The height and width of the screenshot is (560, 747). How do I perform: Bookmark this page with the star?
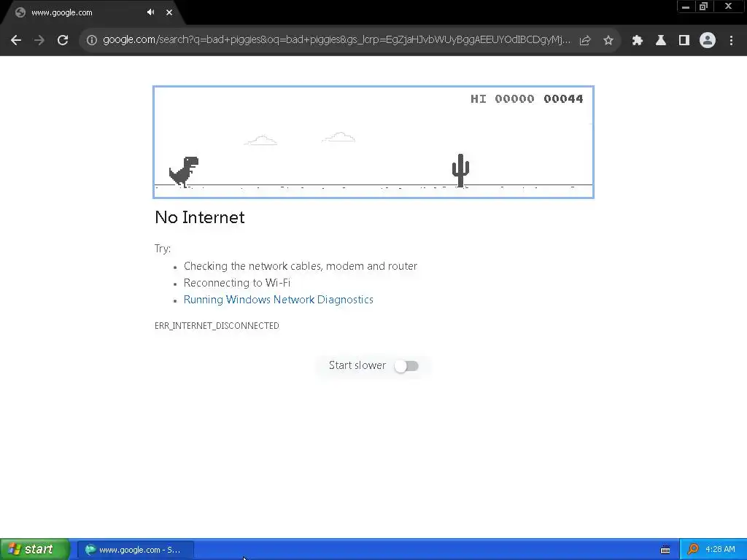tap(608, 40)
